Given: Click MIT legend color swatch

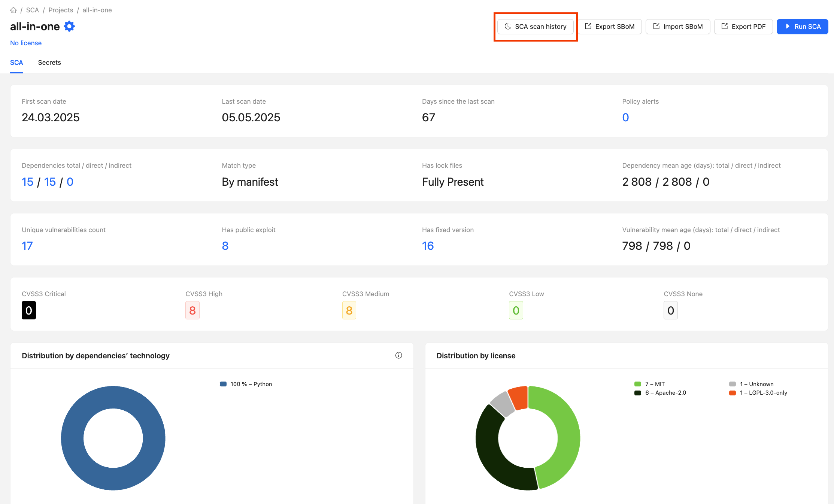Looking at the screenshot, I should (x=638, y=384).
